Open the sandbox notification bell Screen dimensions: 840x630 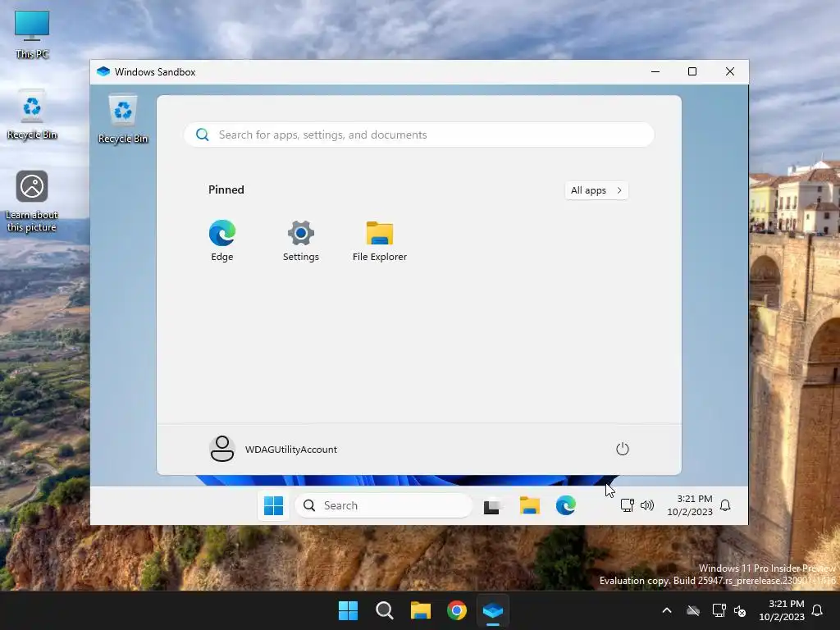[725, 505]
